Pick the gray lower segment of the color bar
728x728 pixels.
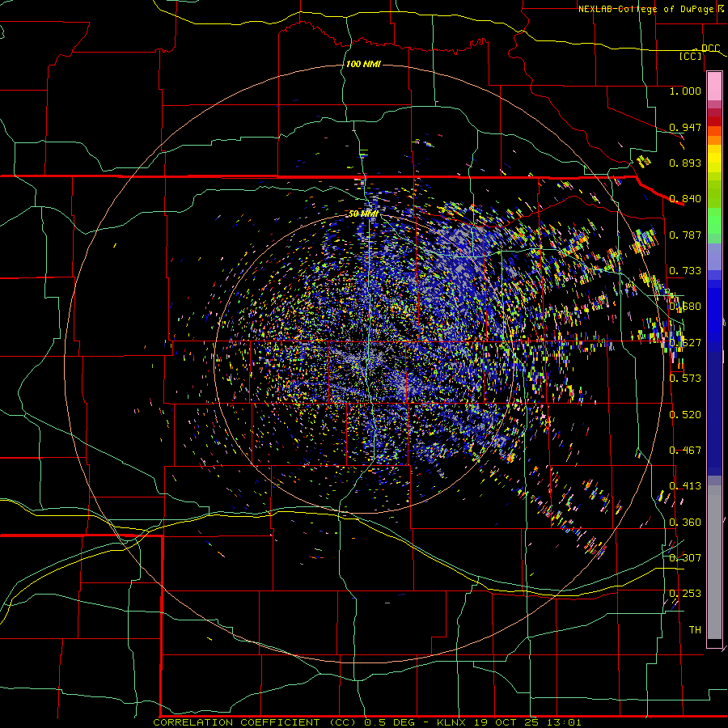point(714,562)
